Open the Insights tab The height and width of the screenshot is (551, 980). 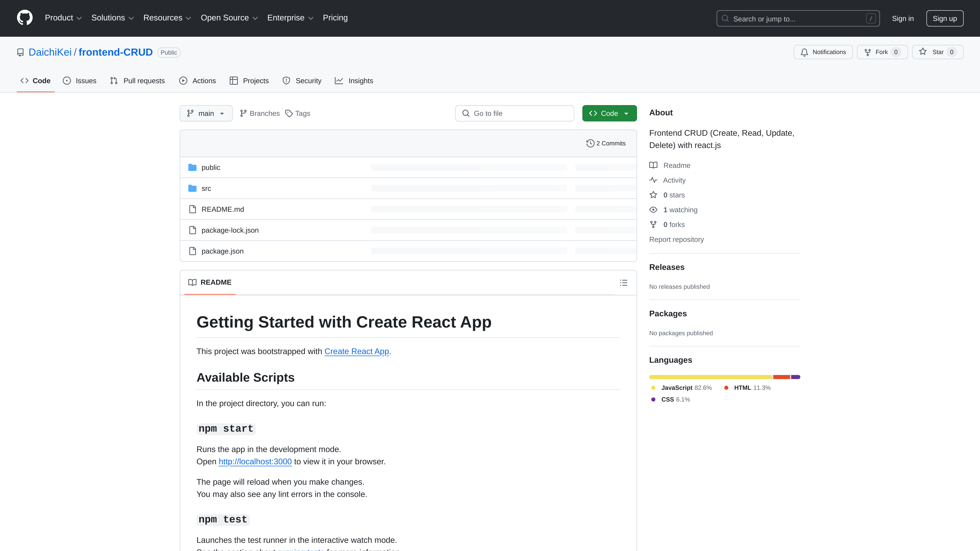(x=354, y=81)
